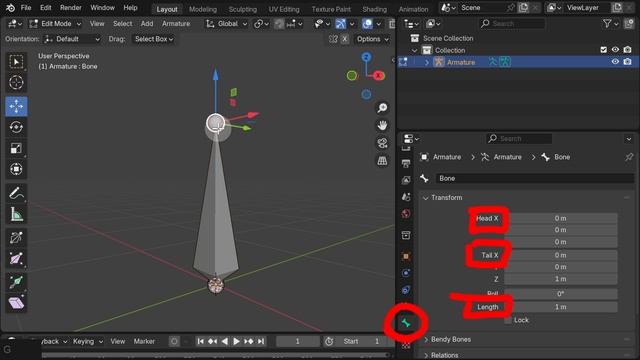Click the green Y axis gizmo ball
The height and width of the screenshot is (360, 640).
tap(352, 76)
